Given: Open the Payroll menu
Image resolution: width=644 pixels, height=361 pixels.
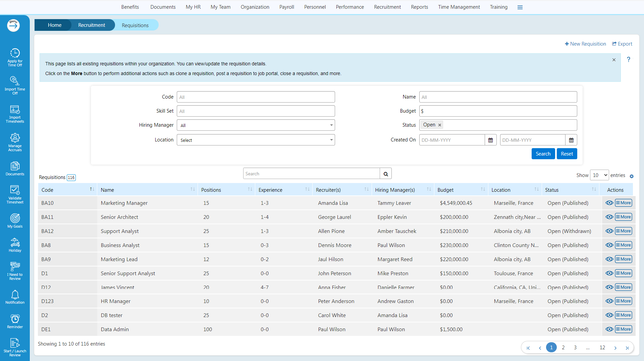Looking at the screenshot, I should tap(286, 7).
